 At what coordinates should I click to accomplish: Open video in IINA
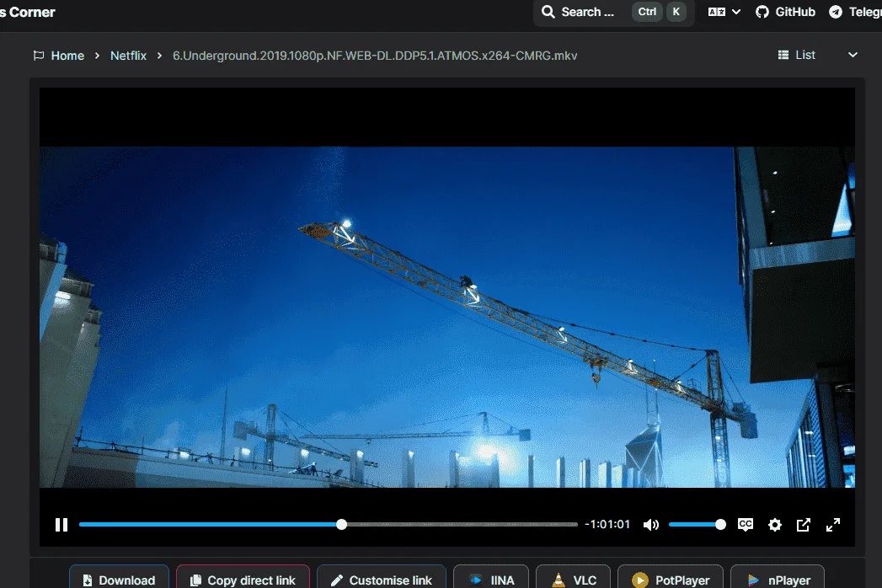(x=491, y=578)
